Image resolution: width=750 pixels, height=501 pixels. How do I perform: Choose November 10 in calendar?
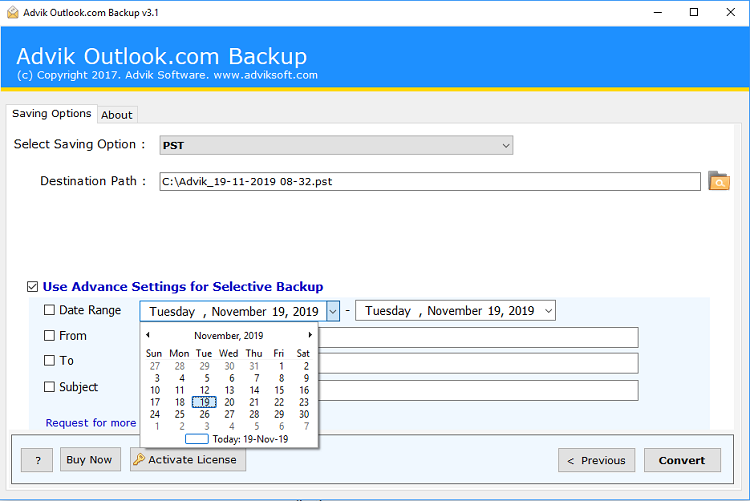(x=155, y=390)
